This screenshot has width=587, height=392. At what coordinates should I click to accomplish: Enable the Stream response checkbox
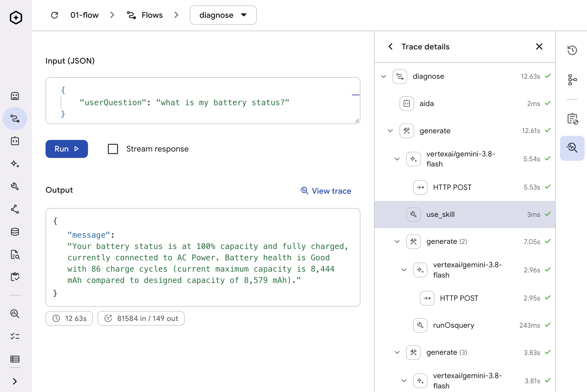click(113, 149)
